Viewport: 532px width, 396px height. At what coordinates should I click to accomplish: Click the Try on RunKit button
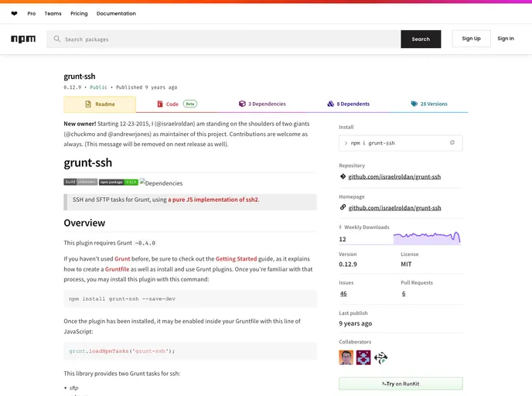(401, 384)
